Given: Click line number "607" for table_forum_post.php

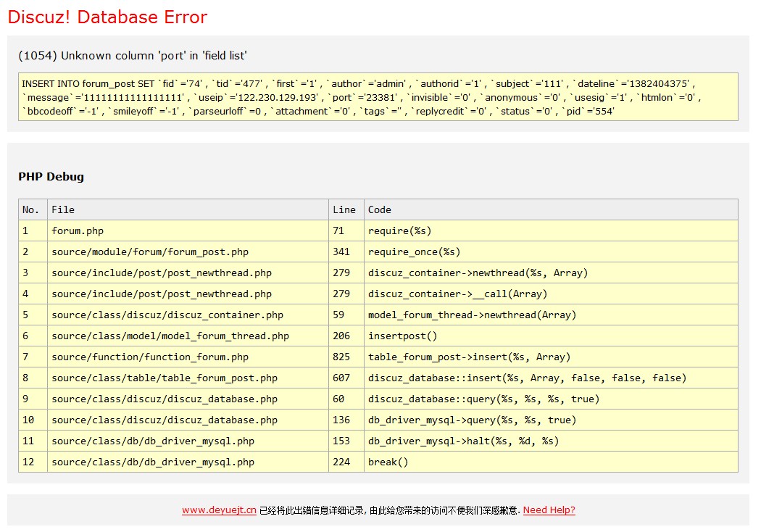Looking at the screenshot, I should click(x=346, y=378).
